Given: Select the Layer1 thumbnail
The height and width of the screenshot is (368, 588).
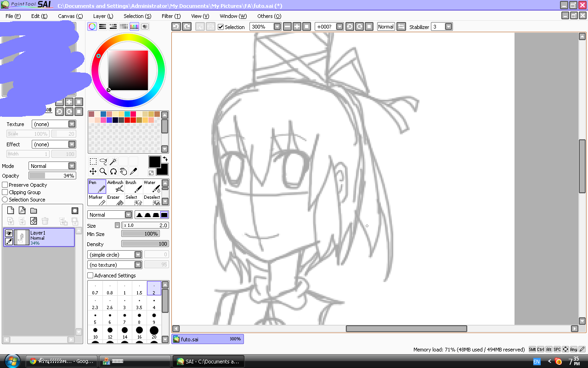Looking at the screenshot, I should [22, 237].
